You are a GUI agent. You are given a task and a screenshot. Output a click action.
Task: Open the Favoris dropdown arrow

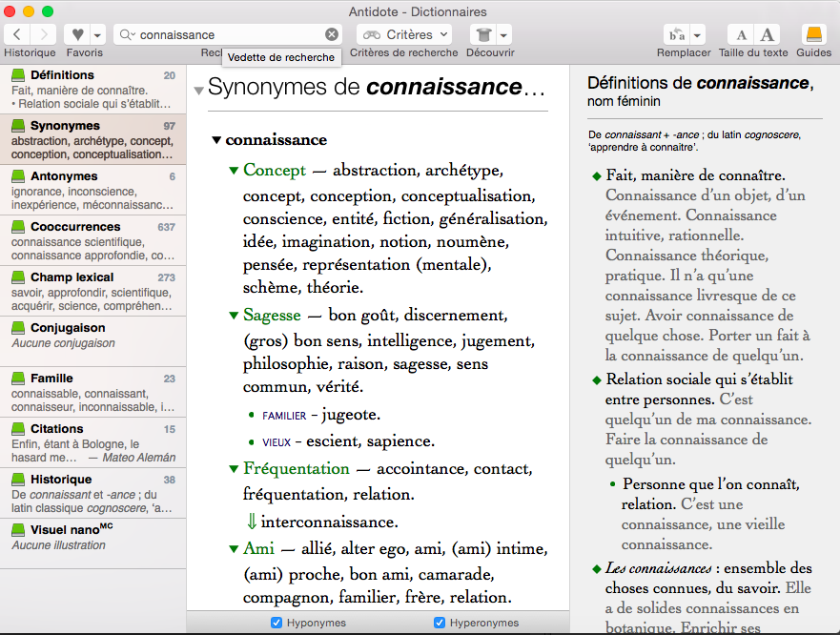pyautogui.click(x=97, y=35)
